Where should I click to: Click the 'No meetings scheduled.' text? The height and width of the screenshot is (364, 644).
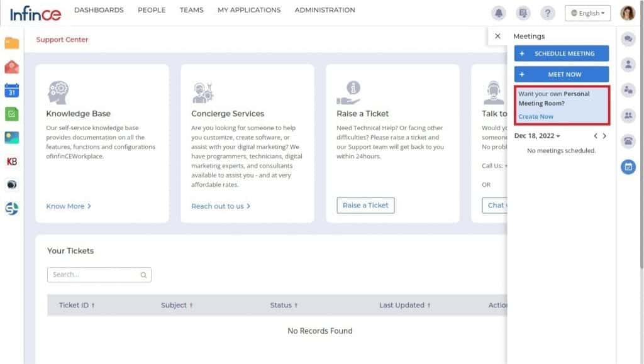(x=562, y=151)
